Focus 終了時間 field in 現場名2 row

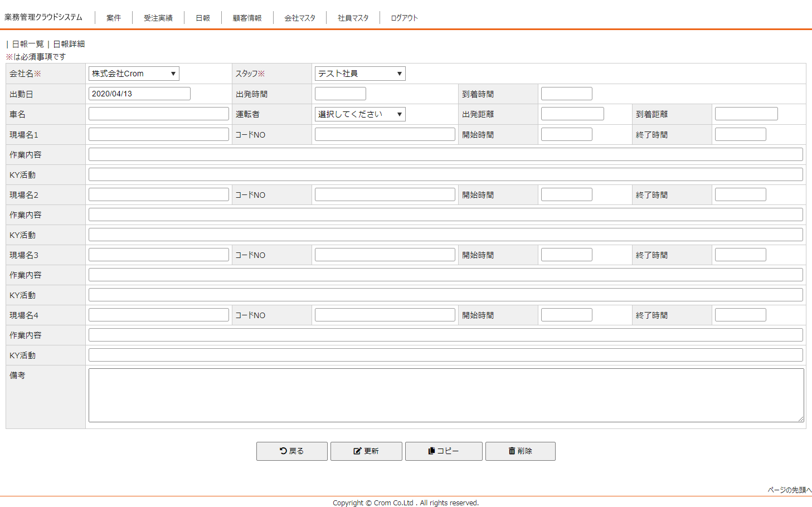point(741,194)
